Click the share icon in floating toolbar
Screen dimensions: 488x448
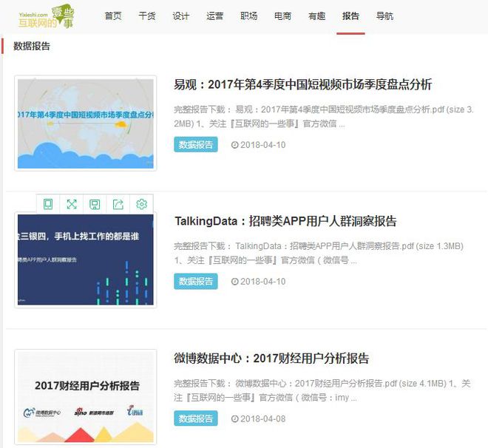(x=118, y=204)
